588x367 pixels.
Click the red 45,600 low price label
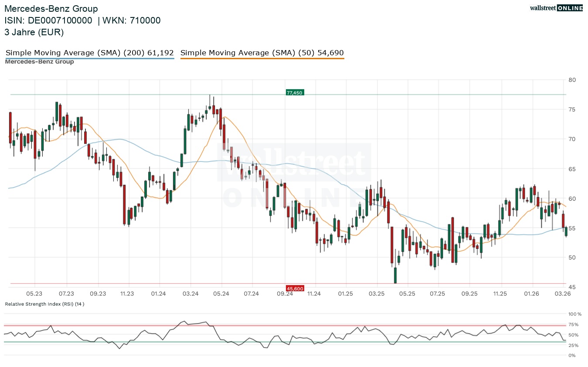click(x=295, y=288)
